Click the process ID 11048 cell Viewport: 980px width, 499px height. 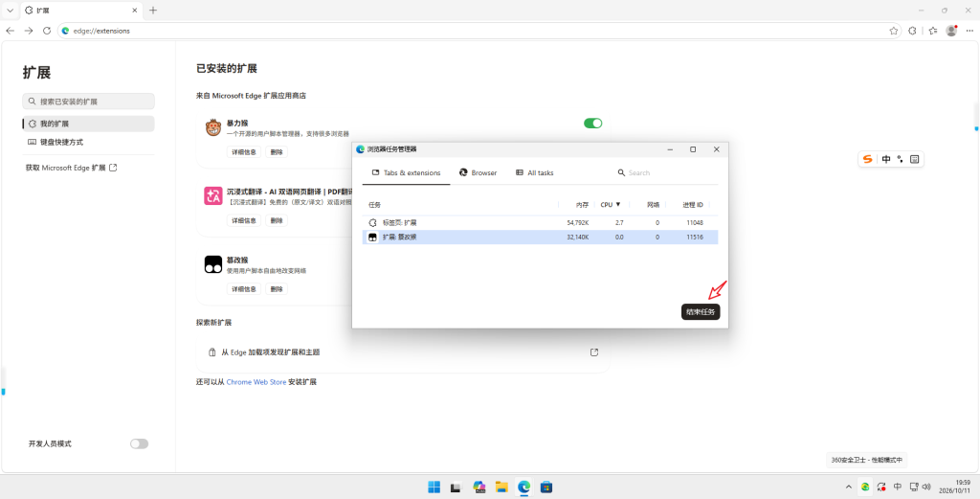(x=695, y=222)
